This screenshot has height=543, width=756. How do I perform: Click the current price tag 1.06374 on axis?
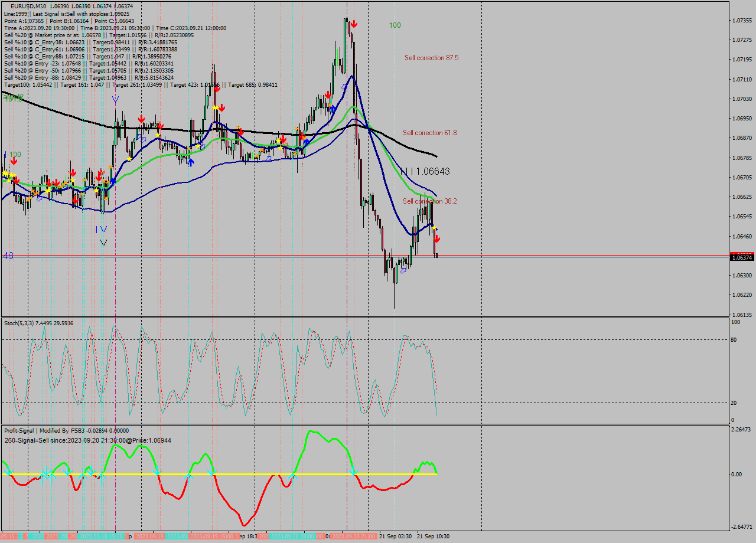pos(742,257)
